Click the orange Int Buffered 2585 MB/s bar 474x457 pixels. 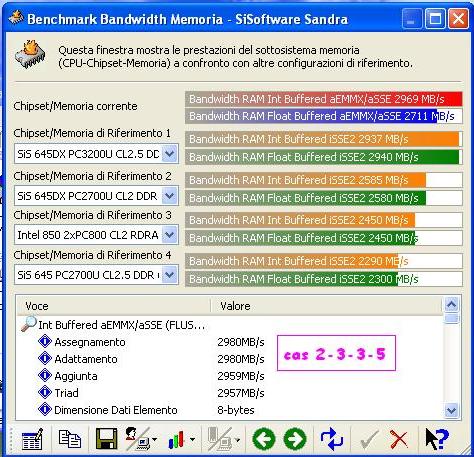coord(324,180)
